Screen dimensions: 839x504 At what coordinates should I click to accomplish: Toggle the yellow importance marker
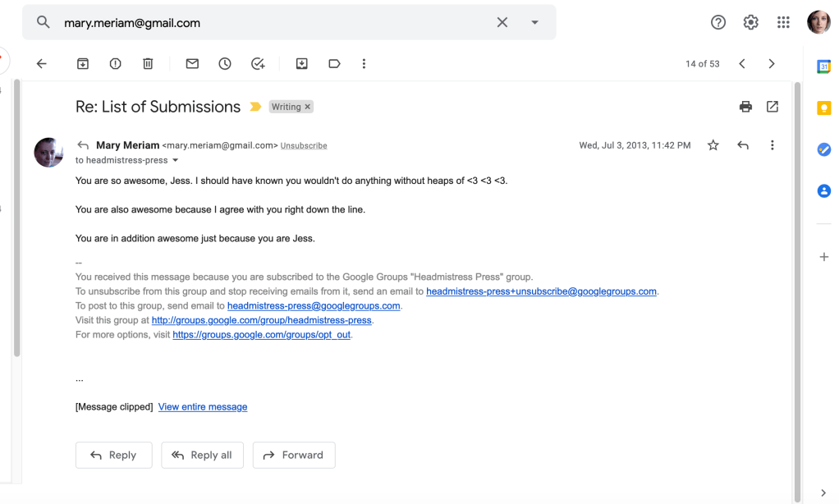[255, 107]
